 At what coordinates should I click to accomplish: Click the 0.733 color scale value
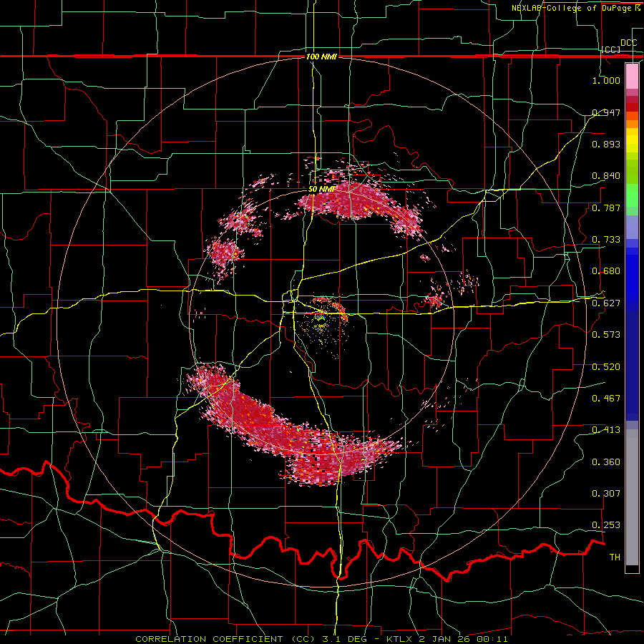pos(606,240)
